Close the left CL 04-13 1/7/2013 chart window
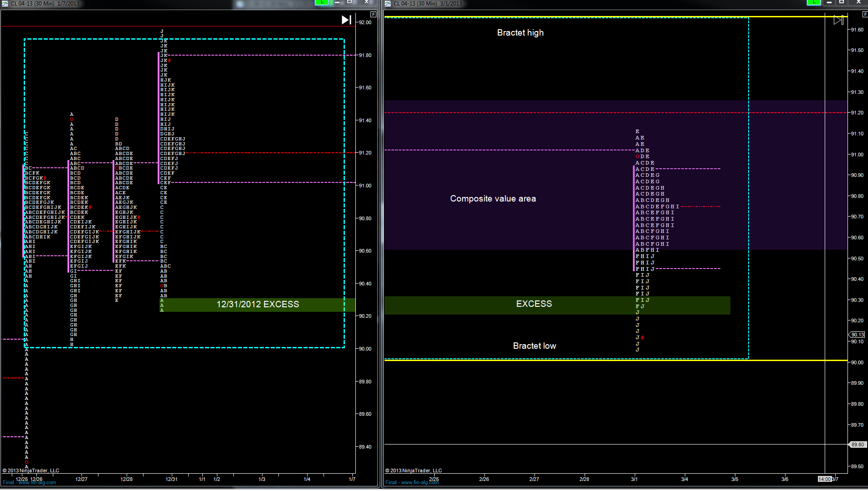Image resolution: width=868 pixels, height=491 pixels. (x=366, y=2)
